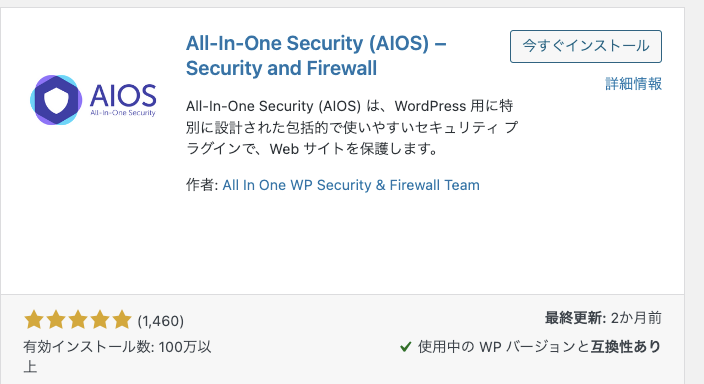
Task: Click the first rating star
Action: click(x=34, y=320)
